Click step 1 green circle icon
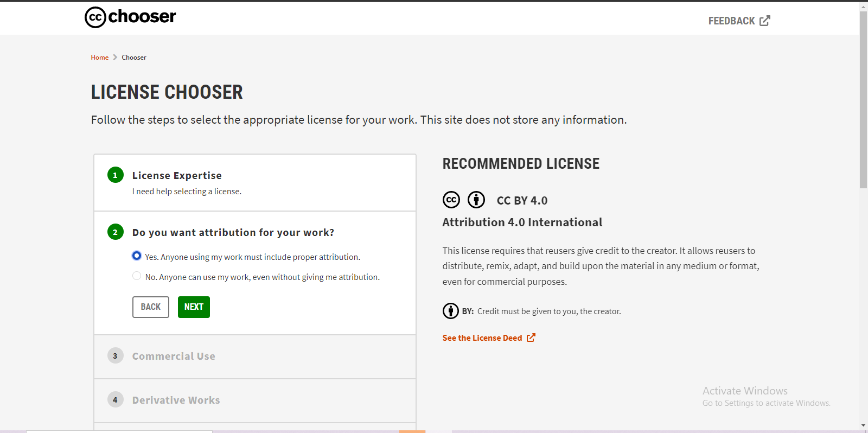Screen dimensions: 868x433 (115, 175)
